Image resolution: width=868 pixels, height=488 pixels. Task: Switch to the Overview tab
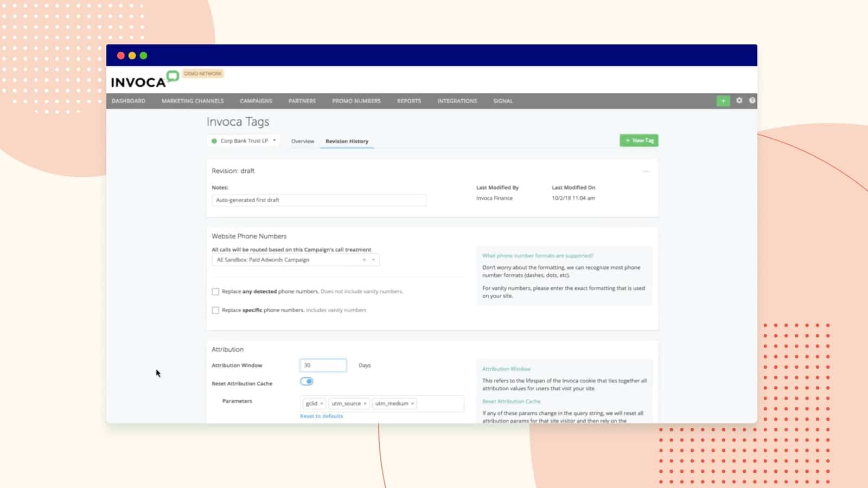[x=302, y=141]
